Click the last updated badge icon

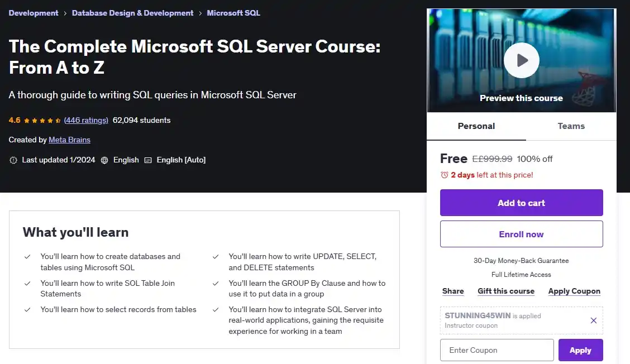[x=13, y=160]
